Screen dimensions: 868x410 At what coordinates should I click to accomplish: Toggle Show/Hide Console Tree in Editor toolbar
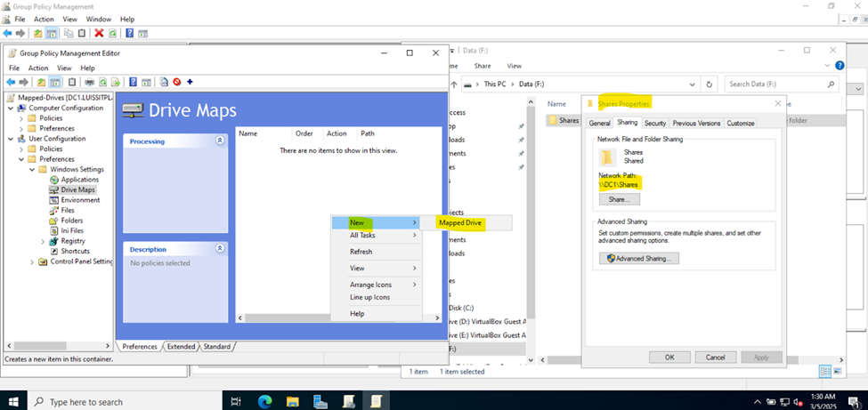(x=55, y=82)
